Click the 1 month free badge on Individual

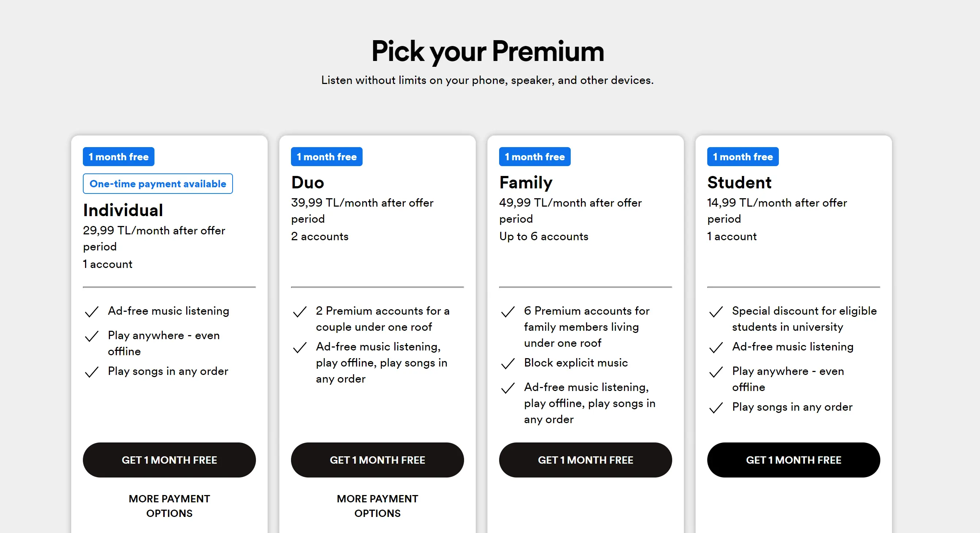coord(119,157)
